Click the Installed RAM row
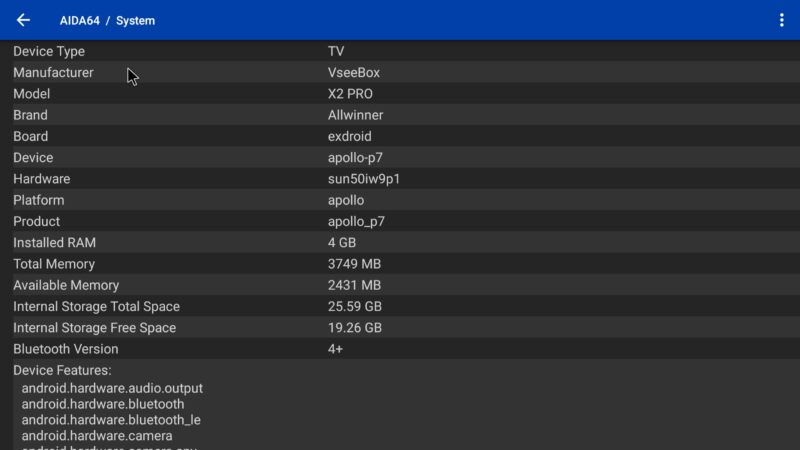 pyautogui.click(x=400, y=243)
